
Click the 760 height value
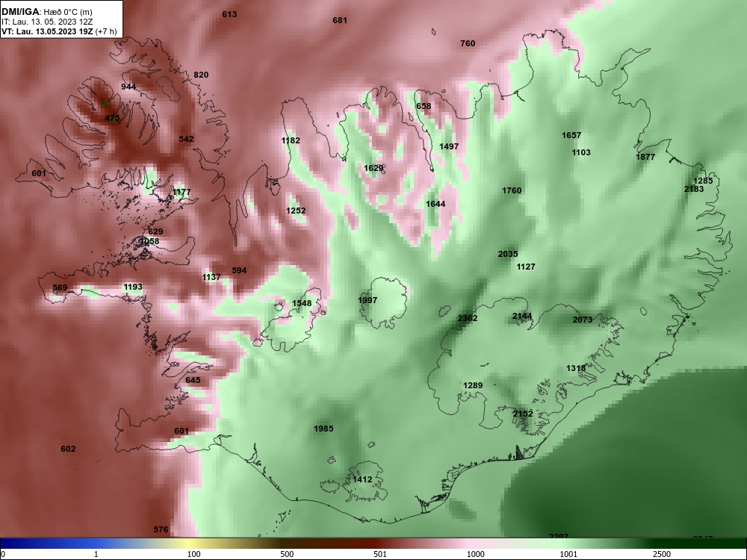[468, 43]
